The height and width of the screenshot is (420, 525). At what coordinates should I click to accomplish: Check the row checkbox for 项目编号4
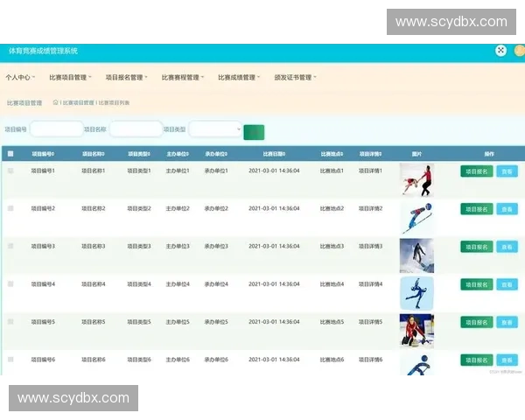[10, 284]
